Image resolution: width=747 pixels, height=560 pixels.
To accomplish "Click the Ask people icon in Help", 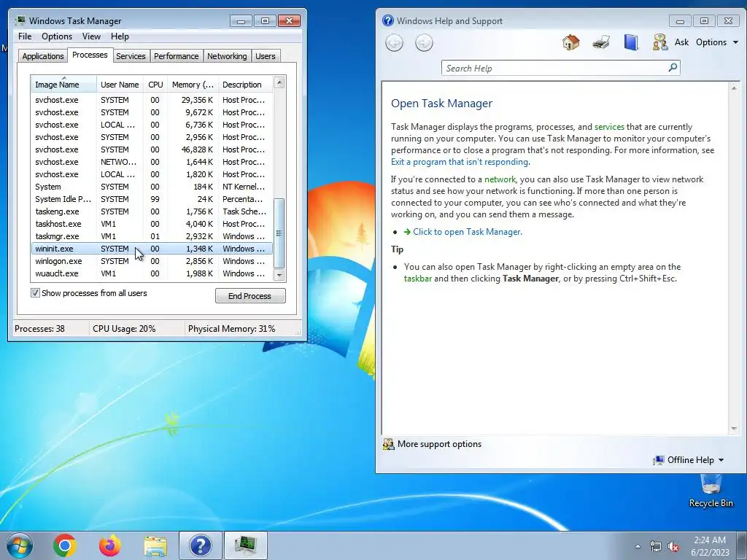I will click(659, 42).
